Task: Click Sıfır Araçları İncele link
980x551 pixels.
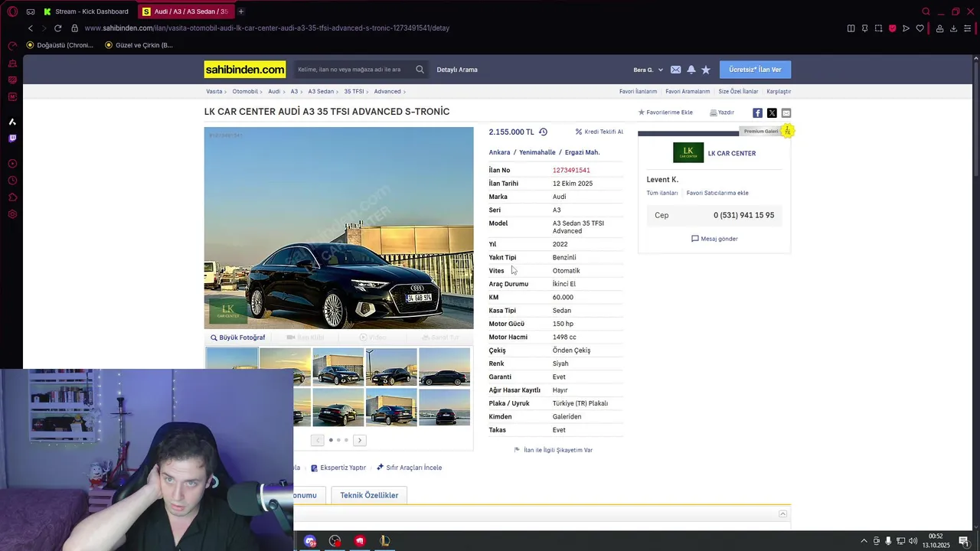Action: (409, 468)
